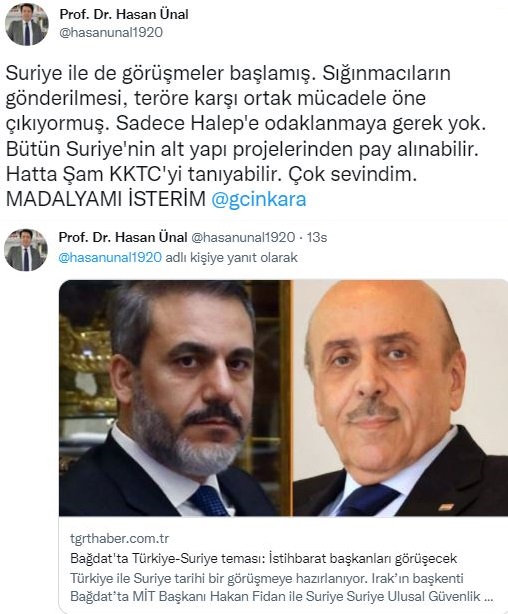Open the tgrthaber.com.tr domain link
Image resolution: width=508 pixels, height=614 pixels.
click(119, 539)
